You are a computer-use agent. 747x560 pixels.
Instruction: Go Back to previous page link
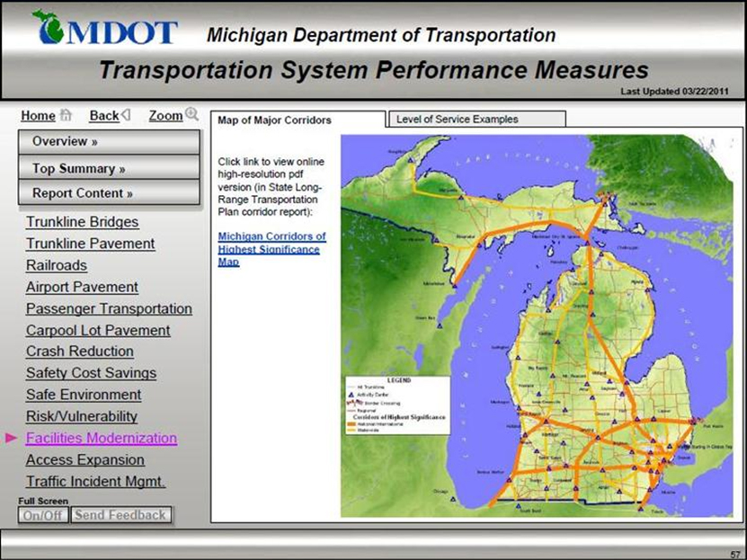(x=104, y=116)
